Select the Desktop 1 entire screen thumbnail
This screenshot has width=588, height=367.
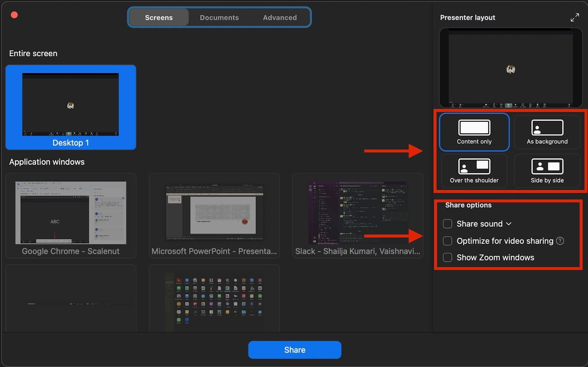coord(71,107)
